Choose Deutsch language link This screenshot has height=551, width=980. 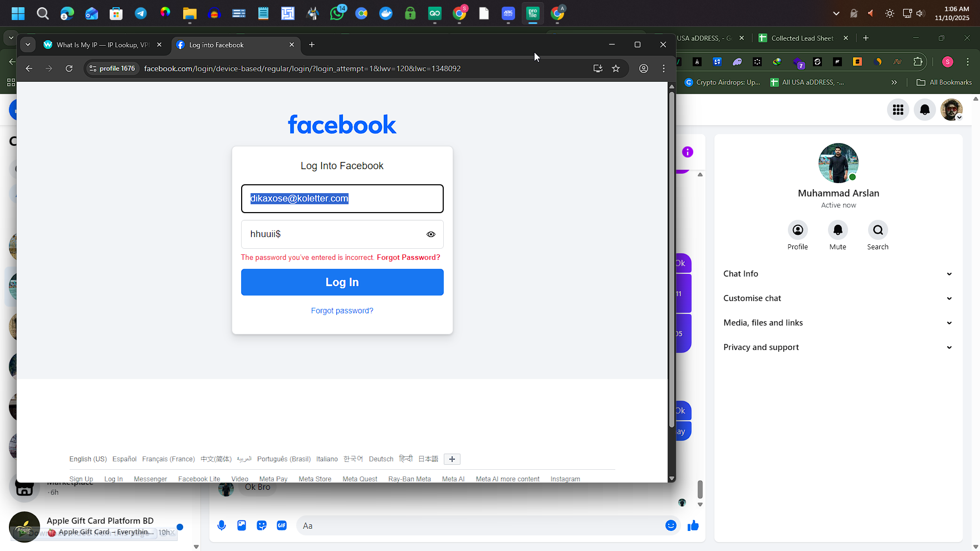[381, 459]
